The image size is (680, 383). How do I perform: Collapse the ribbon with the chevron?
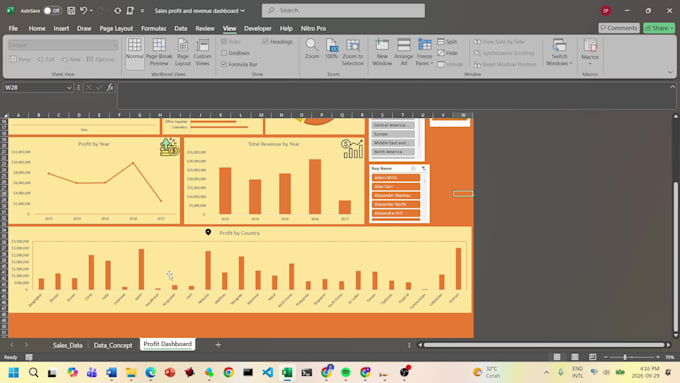670,72
